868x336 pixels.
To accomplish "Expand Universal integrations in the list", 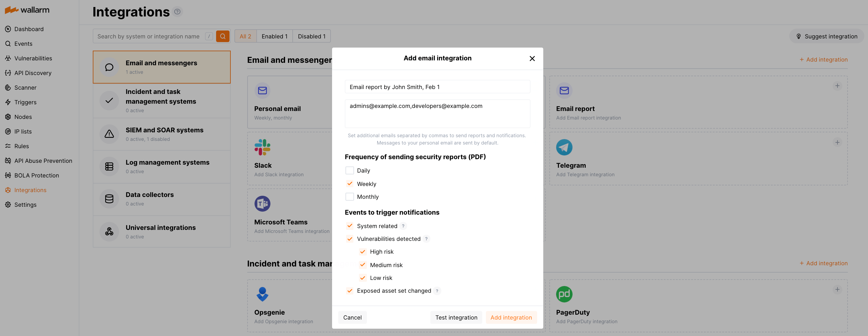I will point(162,231).
